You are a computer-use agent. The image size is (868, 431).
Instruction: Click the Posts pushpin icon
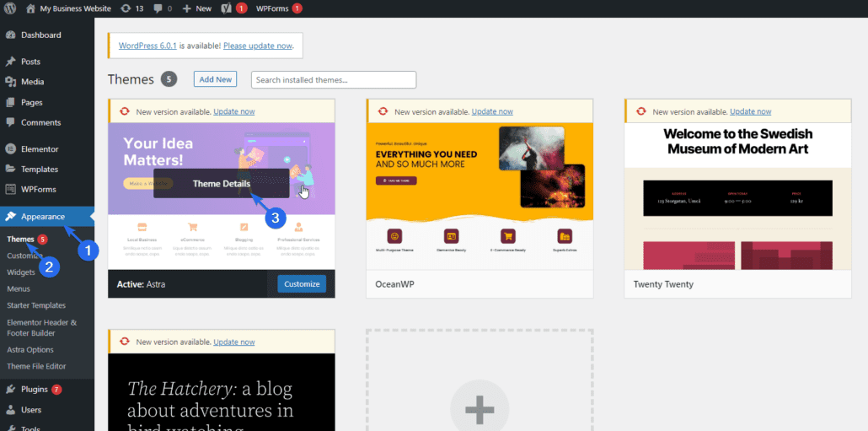pyautogui.click(x=10, y=62)
